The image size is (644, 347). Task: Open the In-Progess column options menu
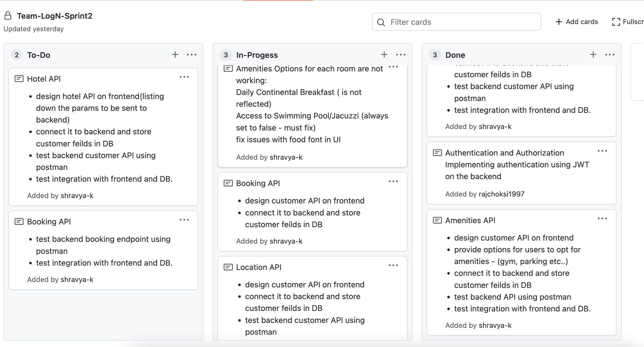pos(401,55)
